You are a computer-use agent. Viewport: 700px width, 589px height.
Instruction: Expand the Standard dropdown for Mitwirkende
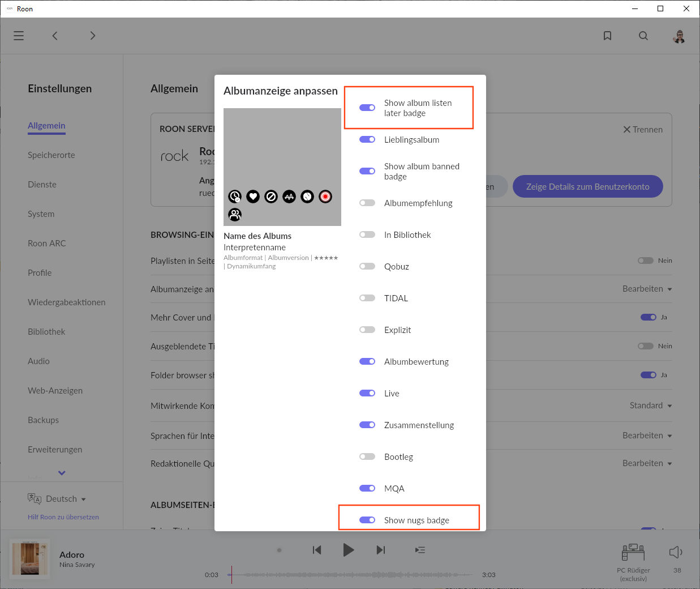pyautogui.click(x=650, y=406)
